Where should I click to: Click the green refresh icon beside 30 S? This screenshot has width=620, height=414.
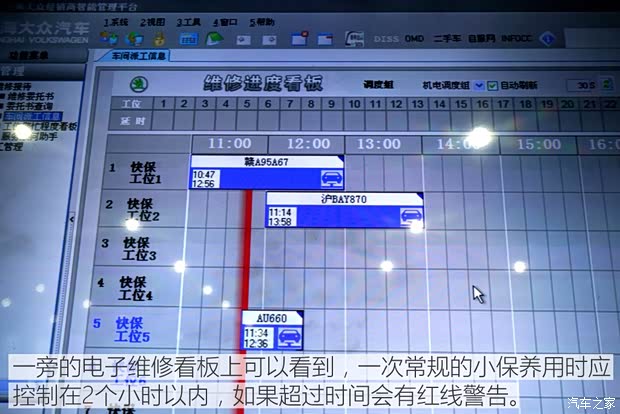pos(607,84)
